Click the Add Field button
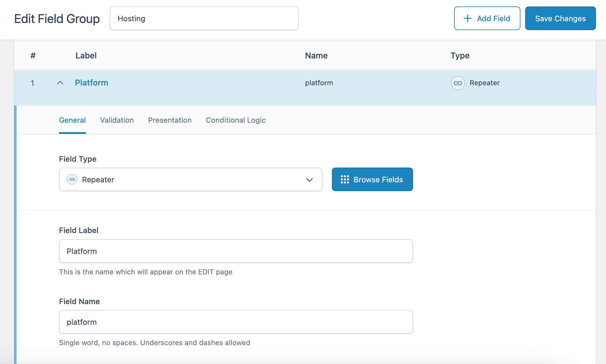 (x=487, y=18)
